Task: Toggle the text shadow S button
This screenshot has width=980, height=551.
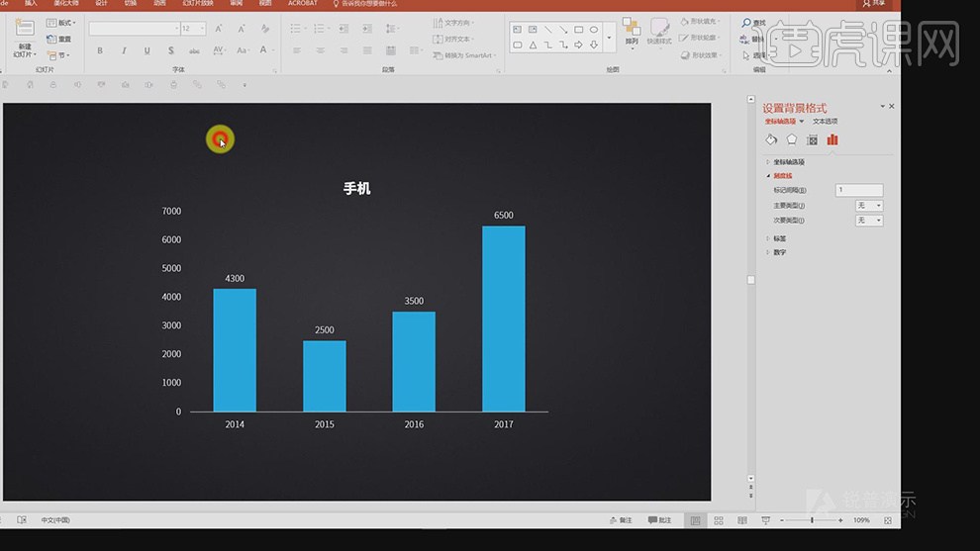Action: 171,50
